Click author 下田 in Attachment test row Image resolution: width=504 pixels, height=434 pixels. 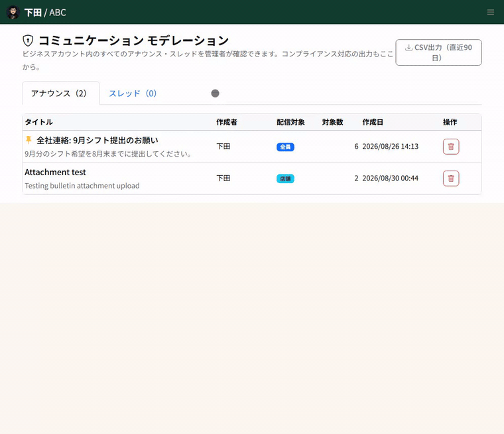pyautogui.click(x=223, y=179)
